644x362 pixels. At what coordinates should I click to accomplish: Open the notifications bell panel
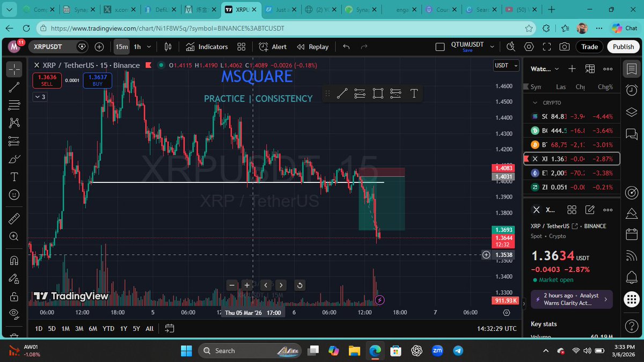click(x=631, y=277)
